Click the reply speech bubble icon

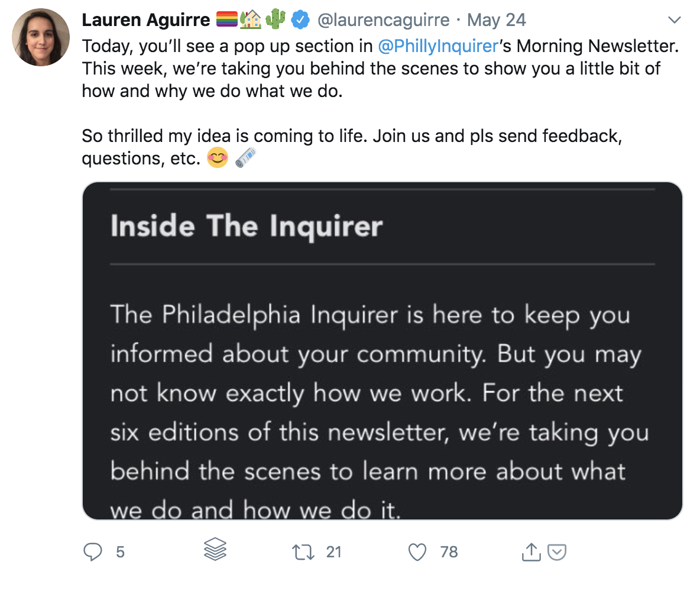click(x=92, y=552)
